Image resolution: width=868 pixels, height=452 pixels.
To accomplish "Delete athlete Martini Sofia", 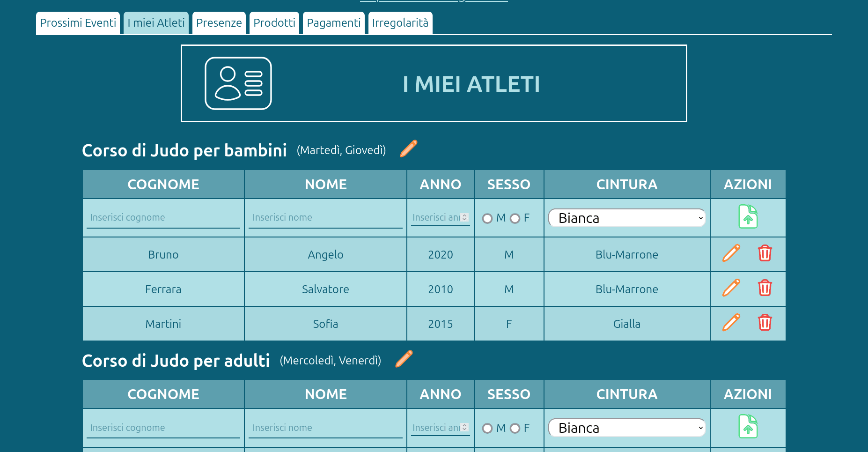I will coord(765,323).
